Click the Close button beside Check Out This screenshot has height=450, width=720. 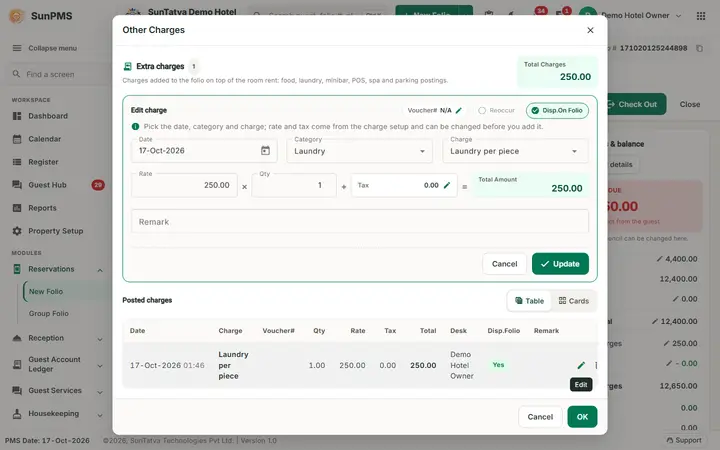690,104
